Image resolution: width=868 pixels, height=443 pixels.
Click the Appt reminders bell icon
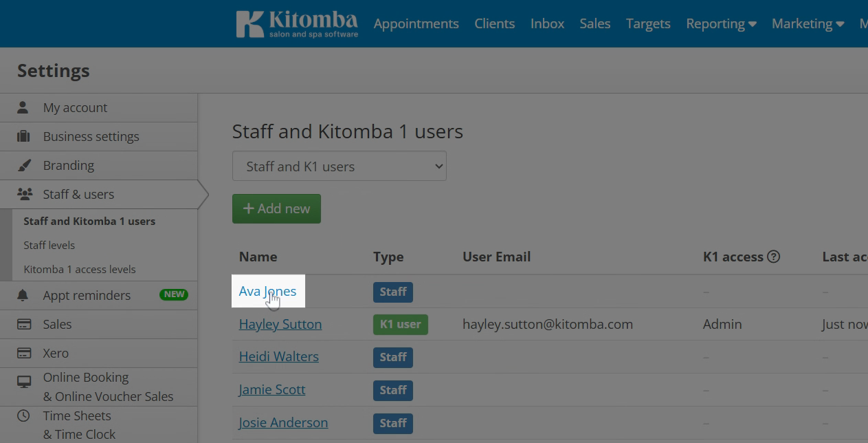point(23,295)
